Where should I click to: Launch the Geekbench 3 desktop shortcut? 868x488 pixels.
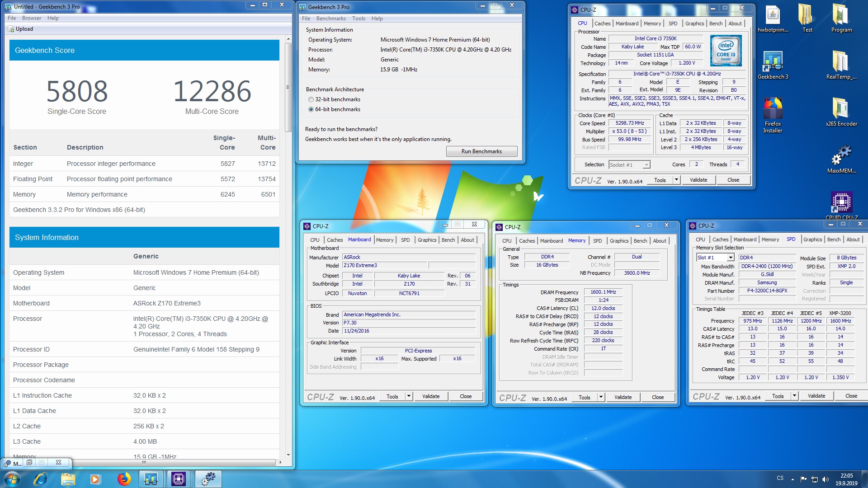click(x=773, y=65)
